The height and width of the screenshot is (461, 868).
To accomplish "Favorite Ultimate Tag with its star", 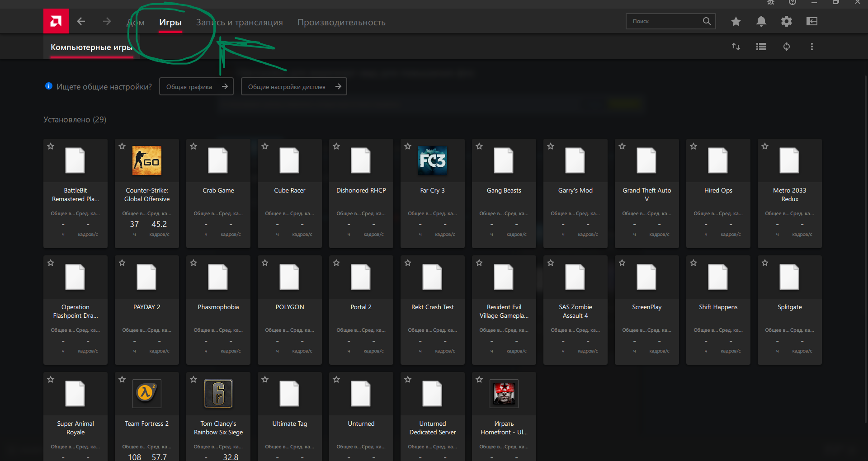I will [265, 380].
